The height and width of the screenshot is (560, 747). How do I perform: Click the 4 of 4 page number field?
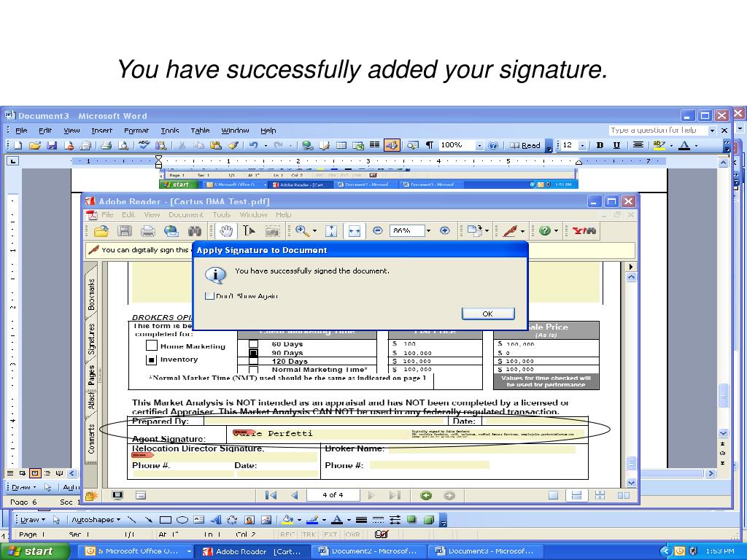click(333, 495)
